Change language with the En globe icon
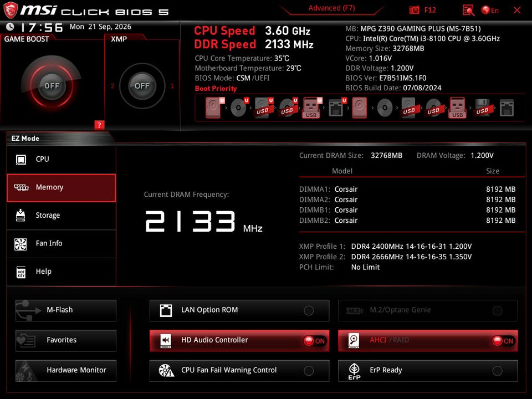Image resolution: width=532 pixels, height=399 pixels. 490,10
